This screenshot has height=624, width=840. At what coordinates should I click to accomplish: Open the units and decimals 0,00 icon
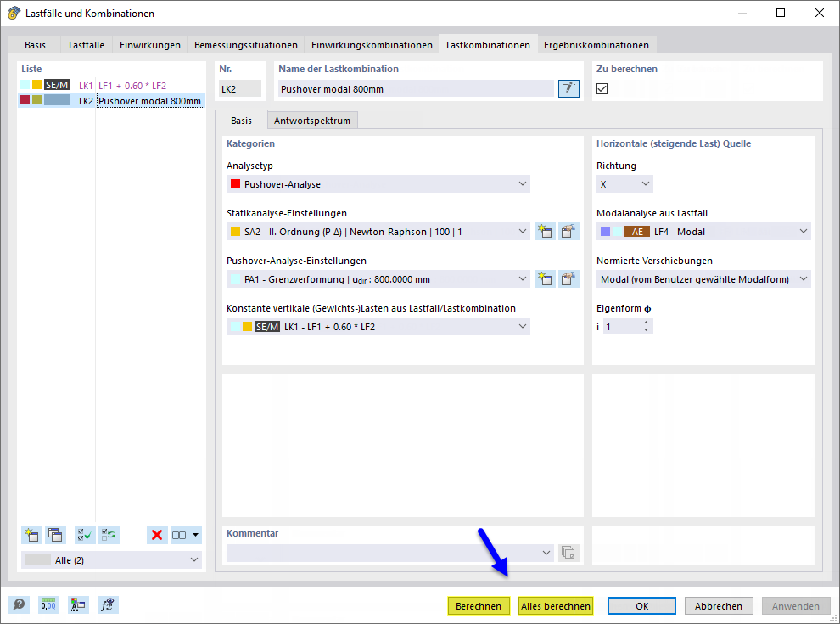48,605
